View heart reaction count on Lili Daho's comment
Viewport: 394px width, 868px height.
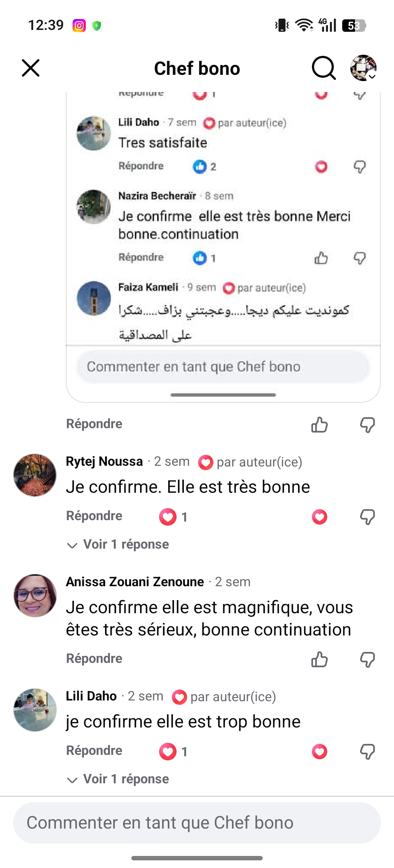174,752
